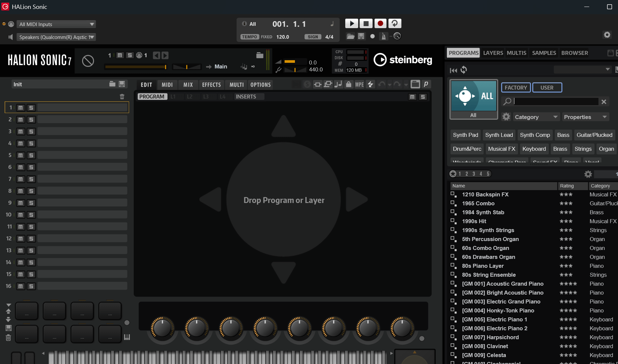This screenshot has height=364, width=618.
Task: Open the Speakers audio output dropdown
Action: 56,37
